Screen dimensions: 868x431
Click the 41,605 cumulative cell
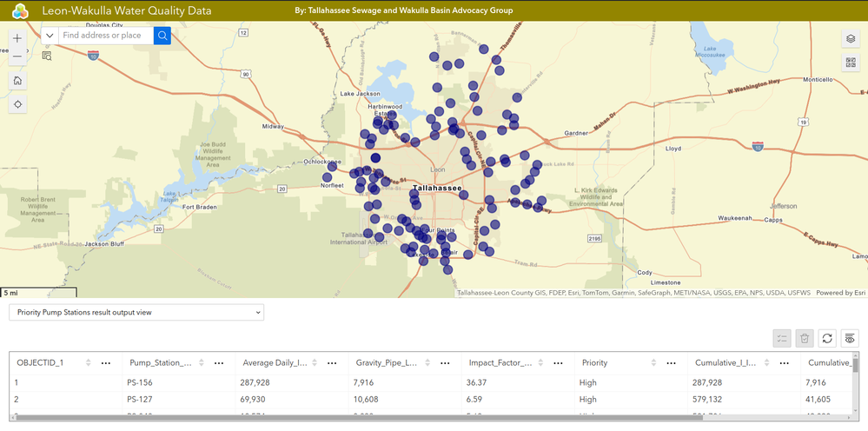coord(827,400)
